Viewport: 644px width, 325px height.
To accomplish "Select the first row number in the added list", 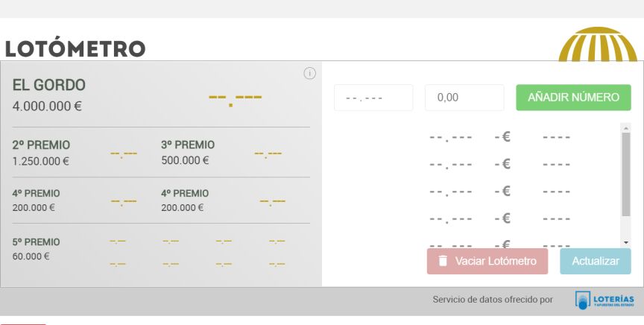I will [451, 138].
